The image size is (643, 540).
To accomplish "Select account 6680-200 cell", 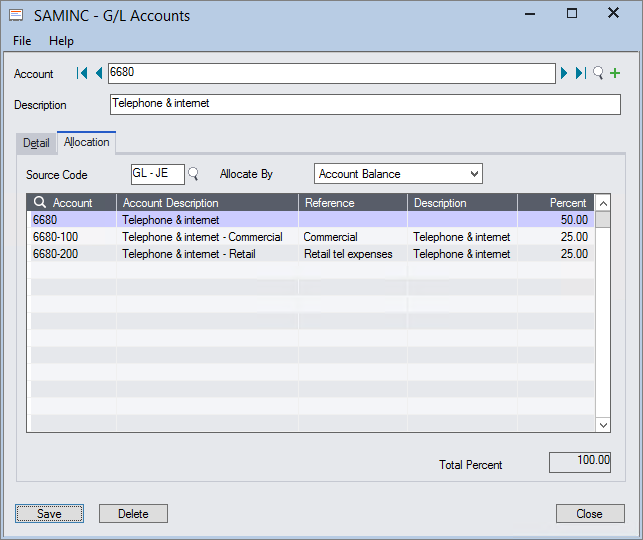I will (x=73, y=254).
